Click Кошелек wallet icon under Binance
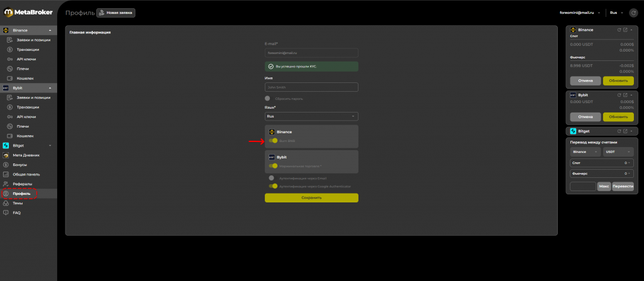This screenshot has width=644, height=281. pos(9,78)
